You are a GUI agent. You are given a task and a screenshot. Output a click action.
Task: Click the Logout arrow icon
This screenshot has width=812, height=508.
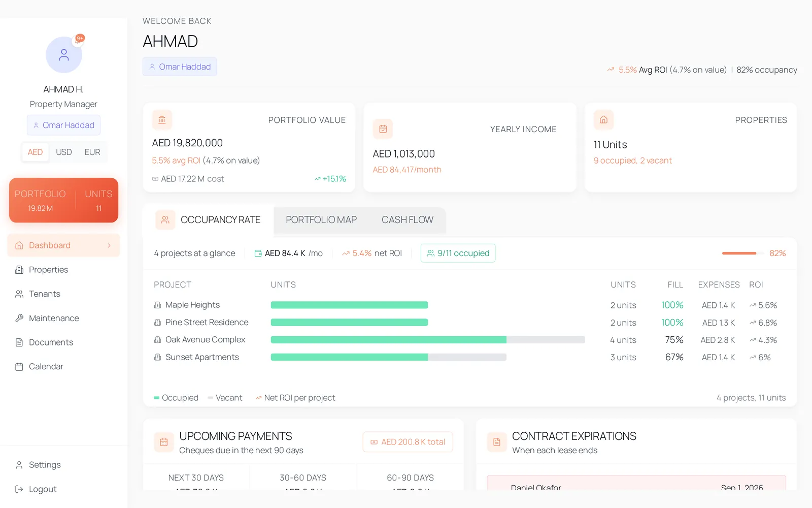click(x=19, y=489)
